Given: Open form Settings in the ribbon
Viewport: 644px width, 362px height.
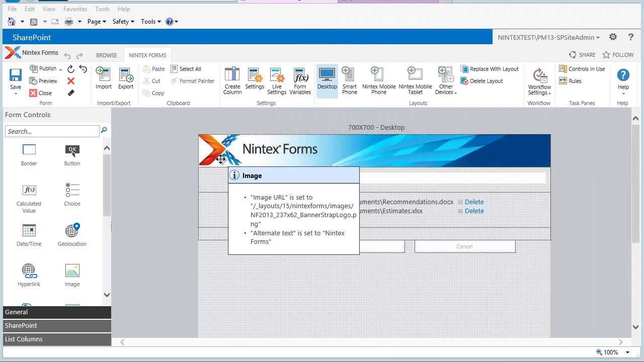Looking at the screenshot, I should pos(255,79).
